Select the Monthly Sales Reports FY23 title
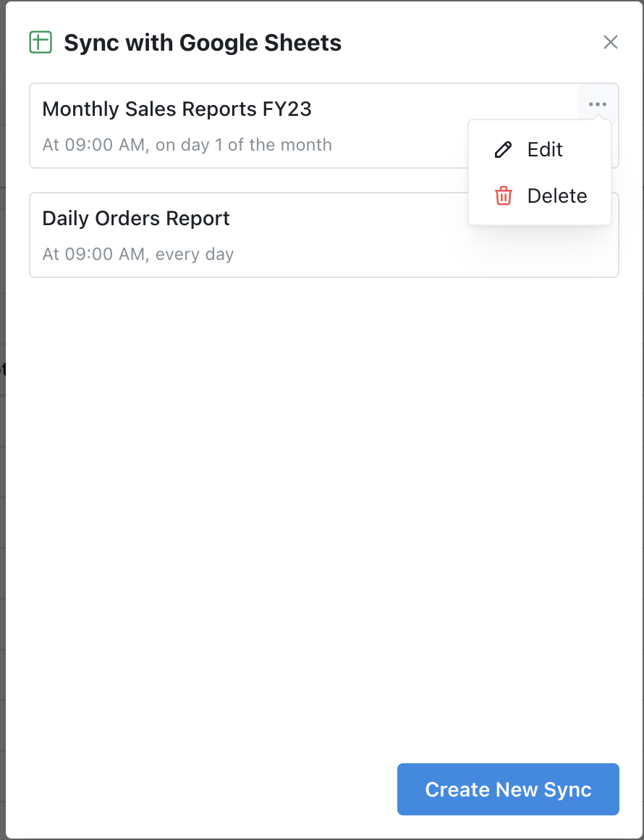Screen dimensions: 644x840 point(177,109)
